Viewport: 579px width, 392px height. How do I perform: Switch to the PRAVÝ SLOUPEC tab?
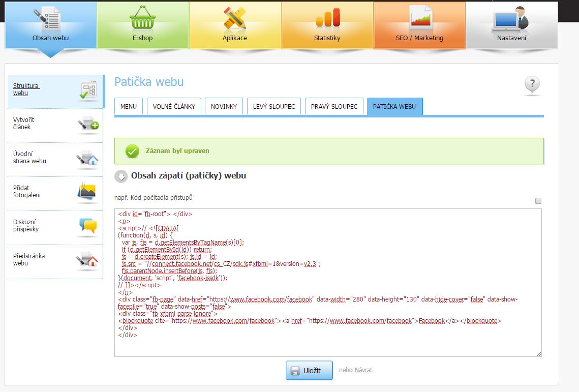(x=334, y=106)
